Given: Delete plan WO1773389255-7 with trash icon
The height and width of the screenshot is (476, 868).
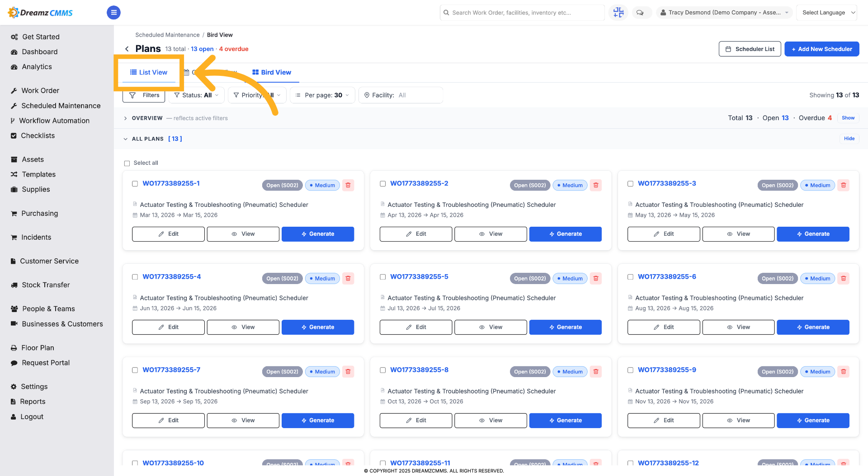Looking at the screenshot, I should click(x=348, y=372).
